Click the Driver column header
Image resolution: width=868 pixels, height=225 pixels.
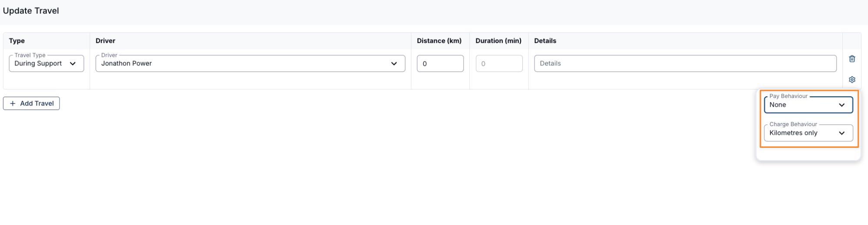point(106,41)
